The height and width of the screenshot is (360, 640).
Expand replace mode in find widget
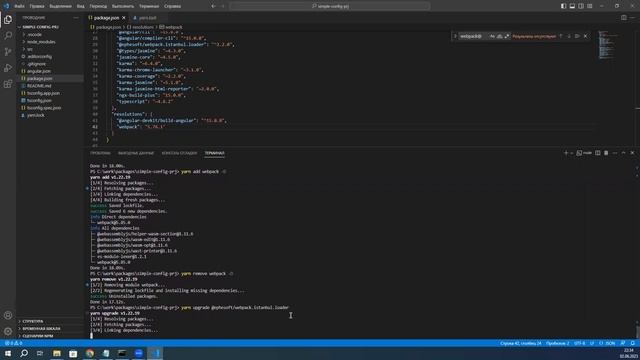(455, 36)
